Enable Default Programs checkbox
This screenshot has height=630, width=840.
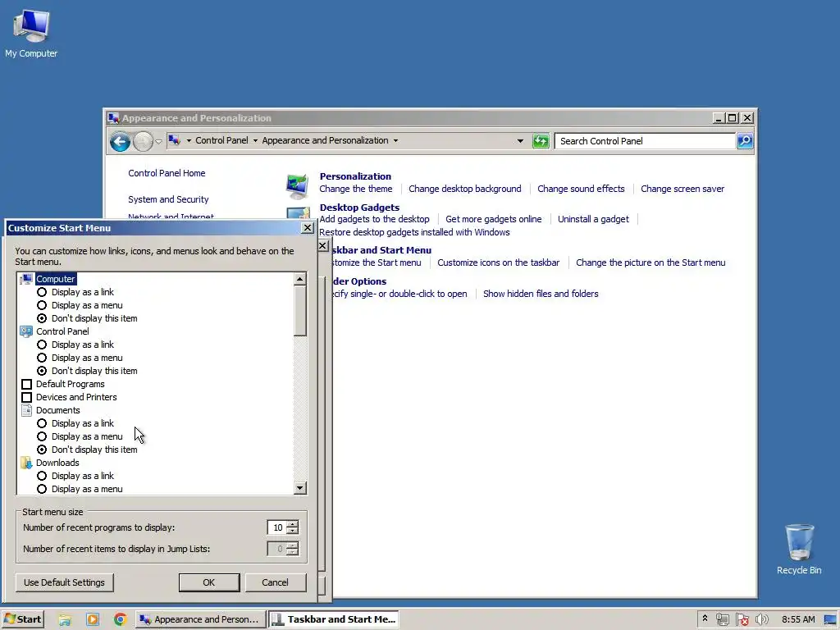coord(26,384)
